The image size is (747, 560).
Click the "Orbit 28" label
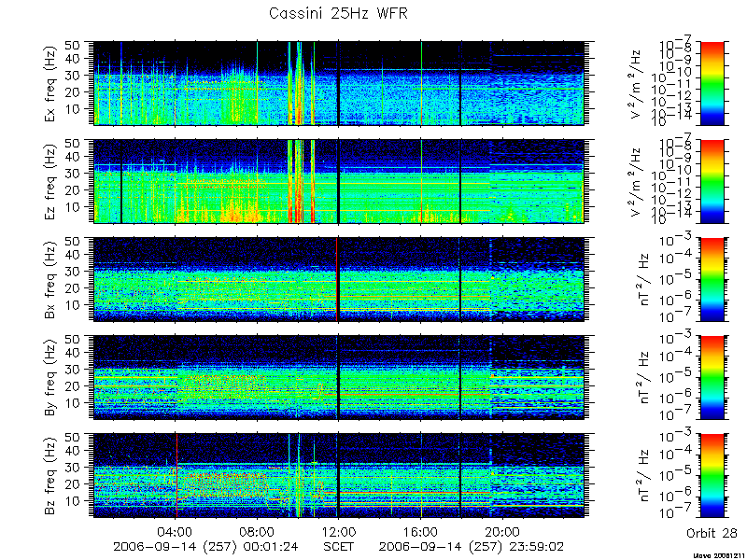(x=712, y=533)
